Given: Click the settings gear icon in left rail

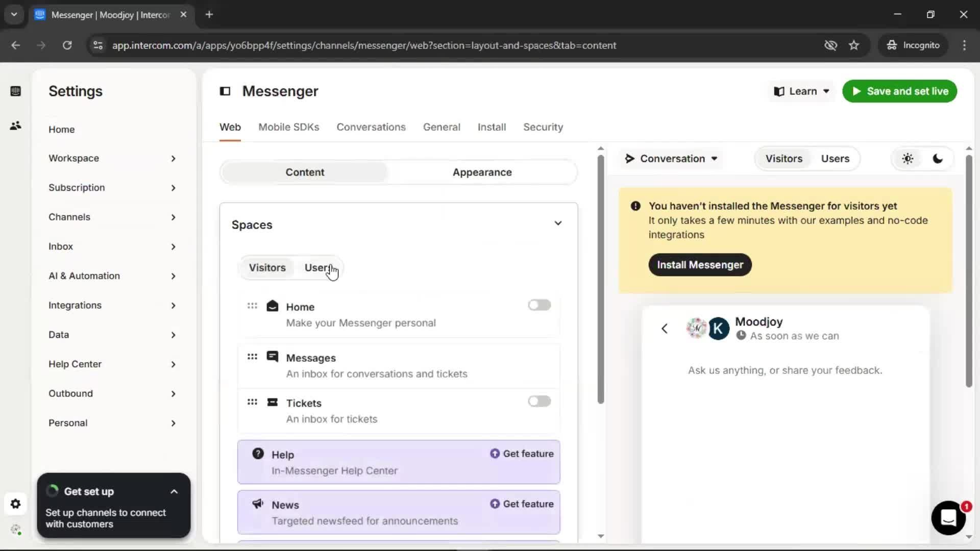Looking at the screenshot, I should pos(15,504).
